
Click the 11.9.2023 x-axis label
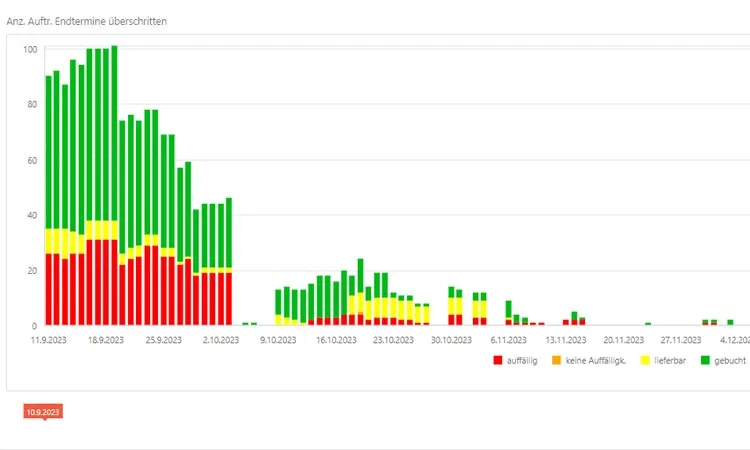(48, 340)
